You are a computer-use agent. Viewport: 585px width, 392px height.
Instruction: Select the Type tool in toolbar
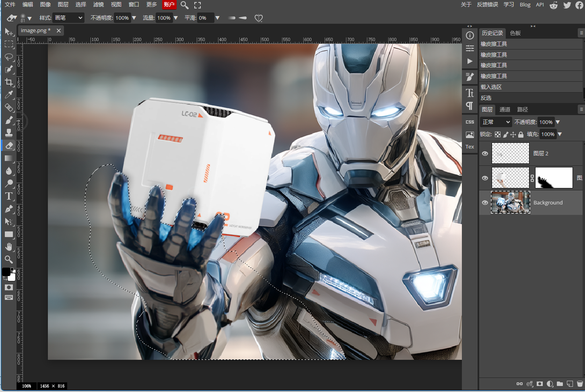[x=9, y=196]
